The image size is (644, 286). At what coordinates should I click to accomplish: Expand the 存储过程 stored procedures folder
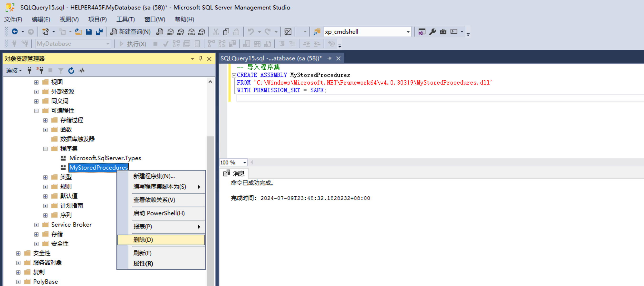point(45,120)
